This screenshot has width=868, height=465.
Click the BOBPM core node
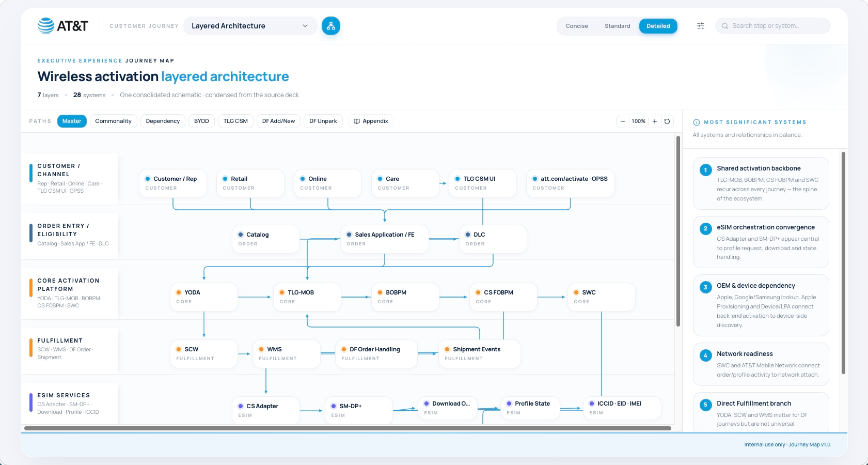(x=405, y=297)
